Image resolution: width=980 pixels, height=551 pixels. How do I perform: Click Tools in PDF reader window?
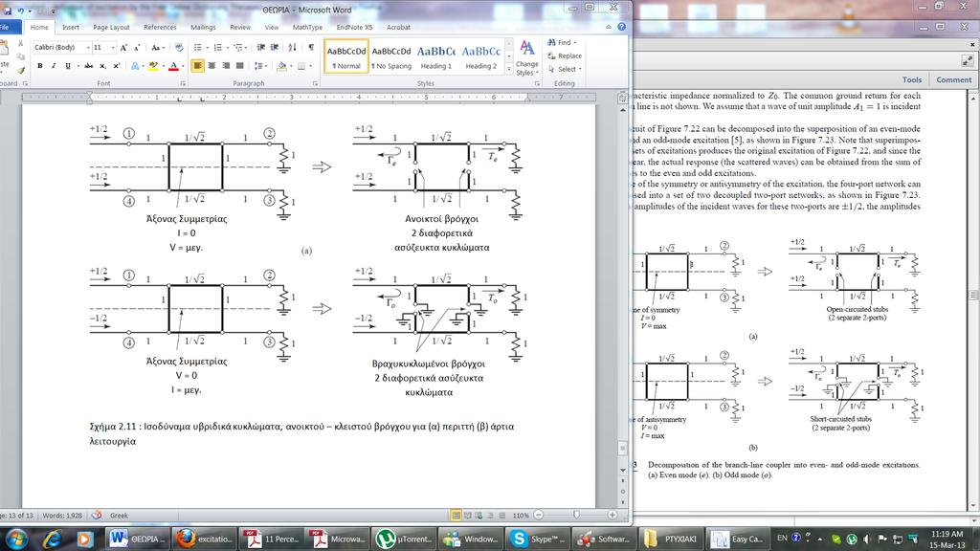click(912, 79)
